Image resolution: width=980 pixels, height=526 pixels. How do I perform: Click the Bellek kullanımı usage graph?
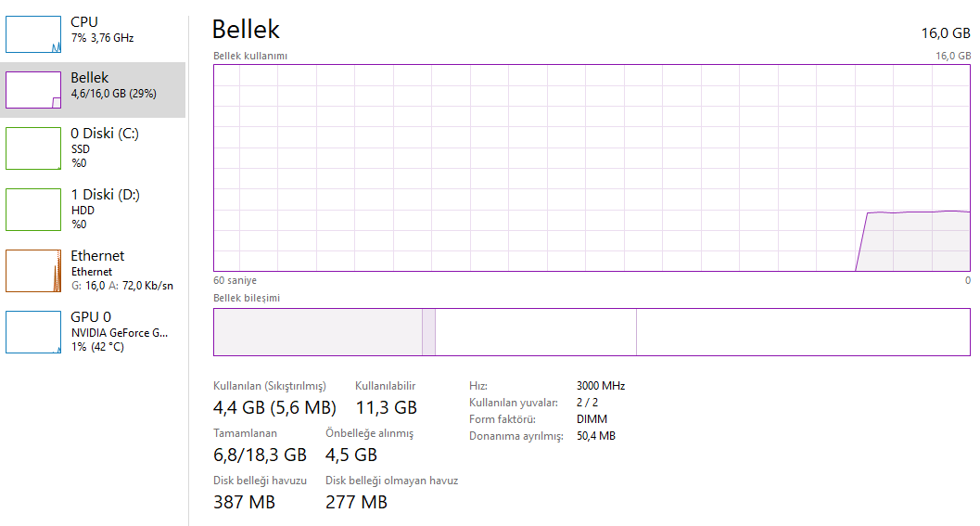(592, 167)
